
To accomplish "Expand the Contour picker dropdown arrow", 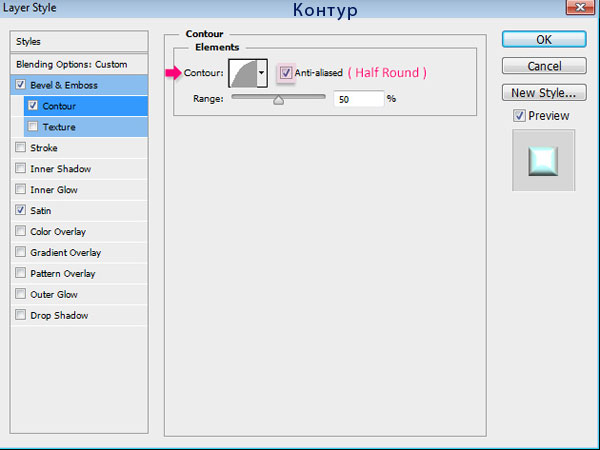I will (x=262, y=73).
